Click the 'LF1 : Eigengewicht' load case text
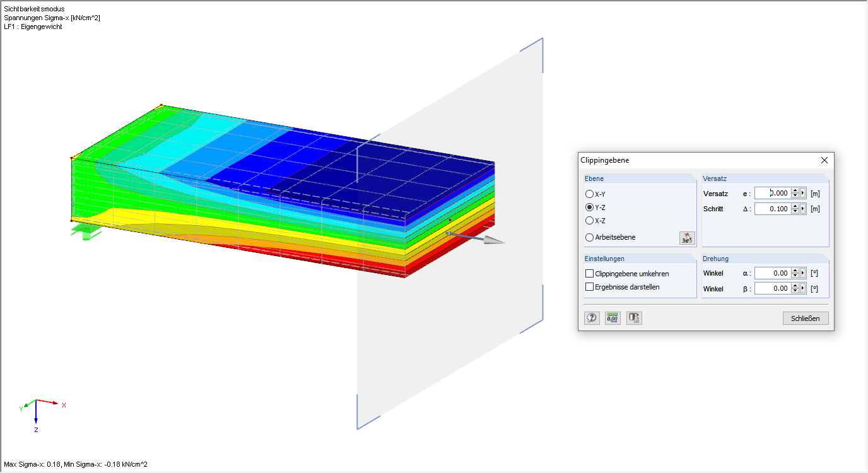The image size is (868, 473). [x=33, y=26]
